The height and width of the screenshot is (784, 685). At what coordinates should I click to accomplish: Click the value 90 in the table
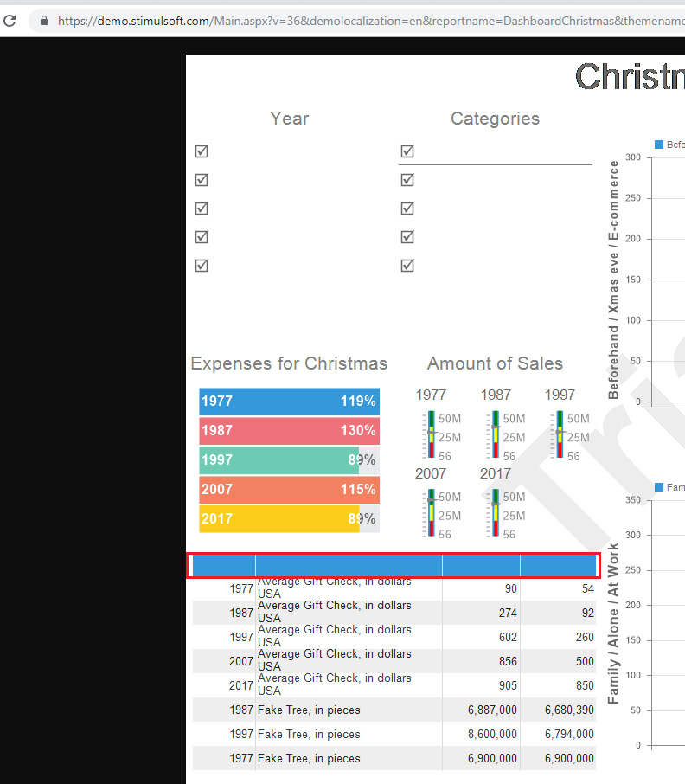510,588
